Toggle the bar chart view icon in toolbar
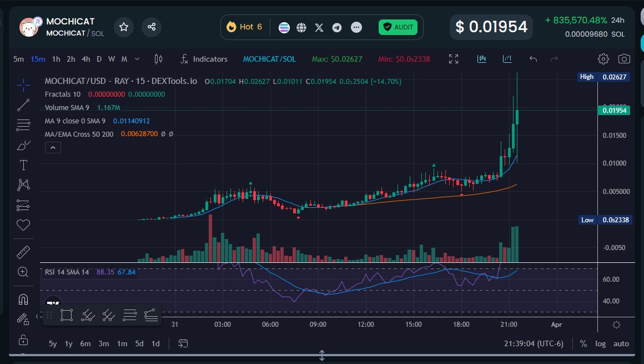Viewport: 644px width, 364px height. [507, 59]
